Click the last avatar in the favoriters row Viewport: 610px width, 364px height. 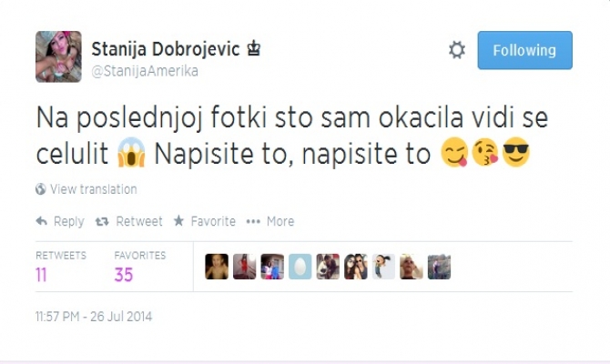(x=439, y=267)
